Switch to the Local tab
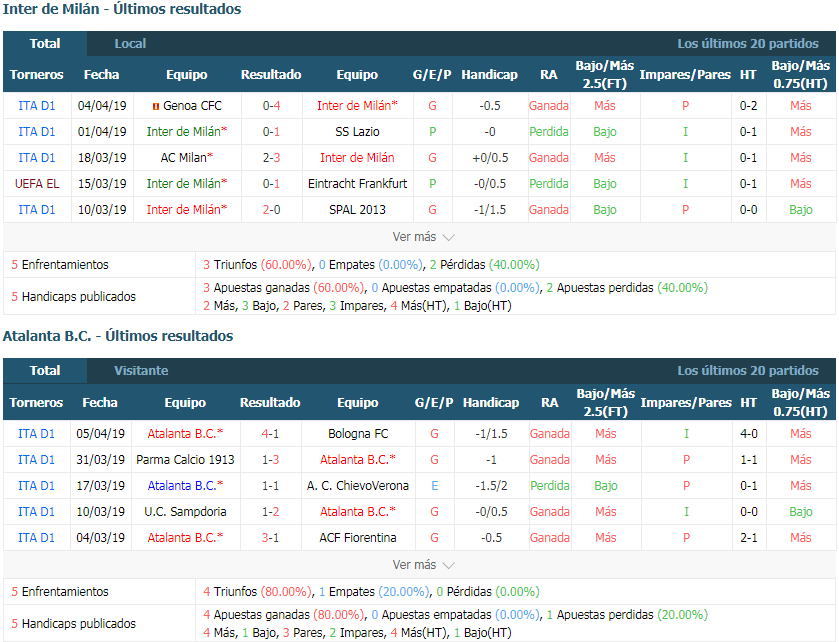 pyautogui.click(x=130, y=43)
